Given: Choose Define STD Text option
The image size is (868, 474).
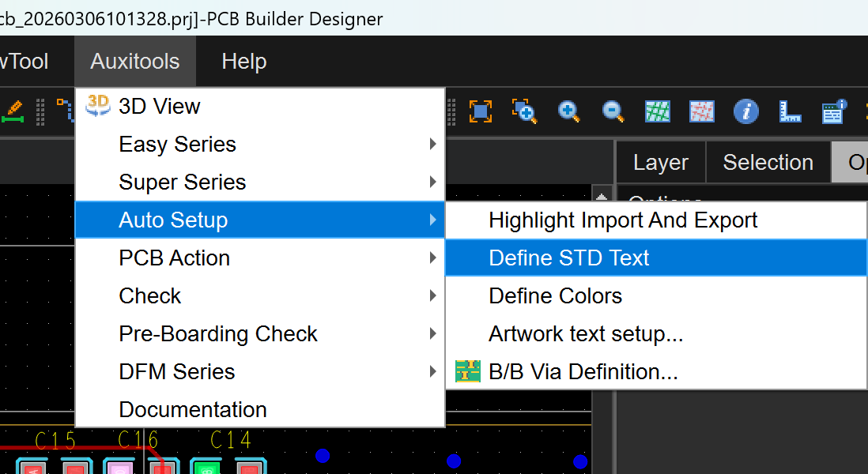Looking at the screenshot, I should [x=568, y=258].
